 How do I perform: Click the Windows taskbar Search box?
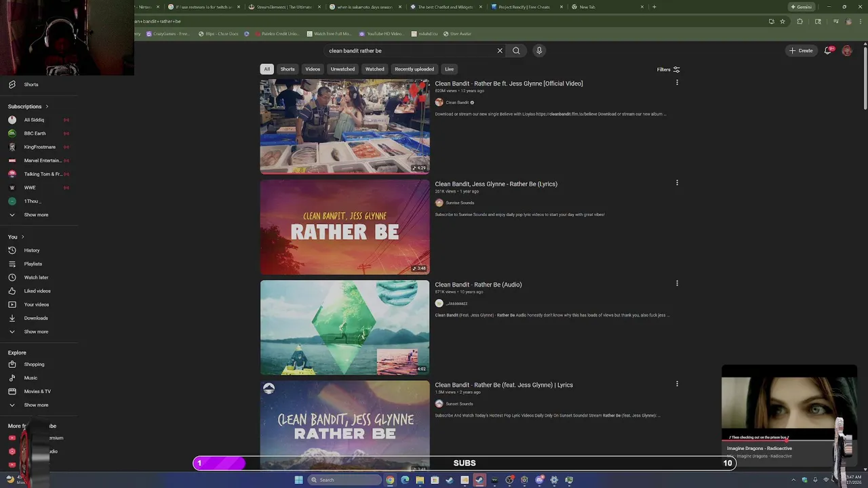click(343, 480)
